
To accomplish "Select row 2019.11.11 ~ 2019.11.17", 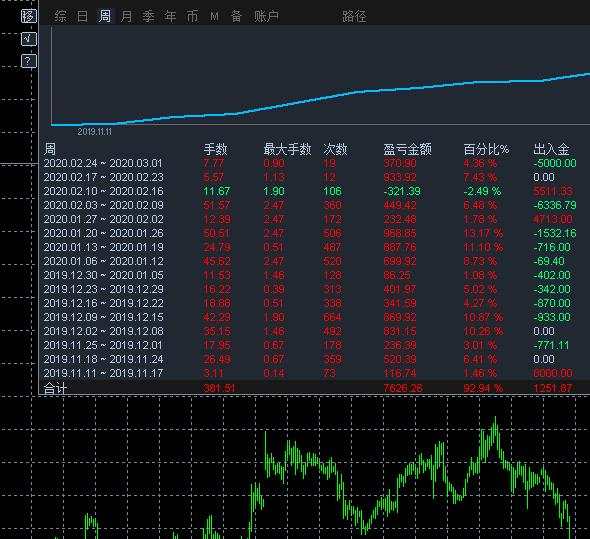I will point(314,373).
